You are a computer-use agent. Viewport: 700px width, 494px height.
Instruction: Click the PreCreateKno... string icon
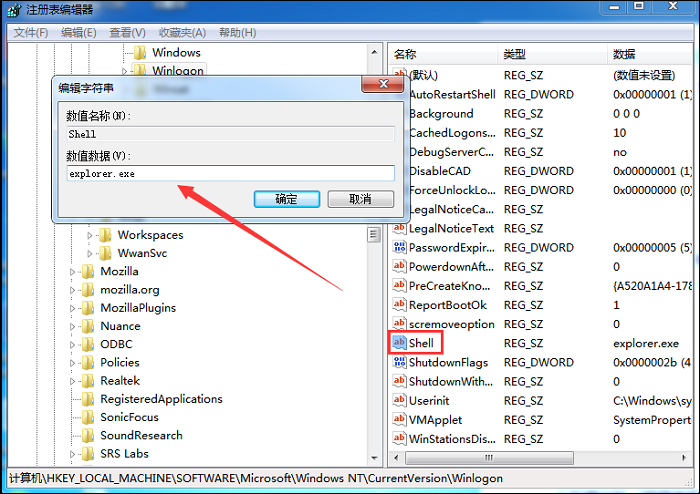coord(400,286)
